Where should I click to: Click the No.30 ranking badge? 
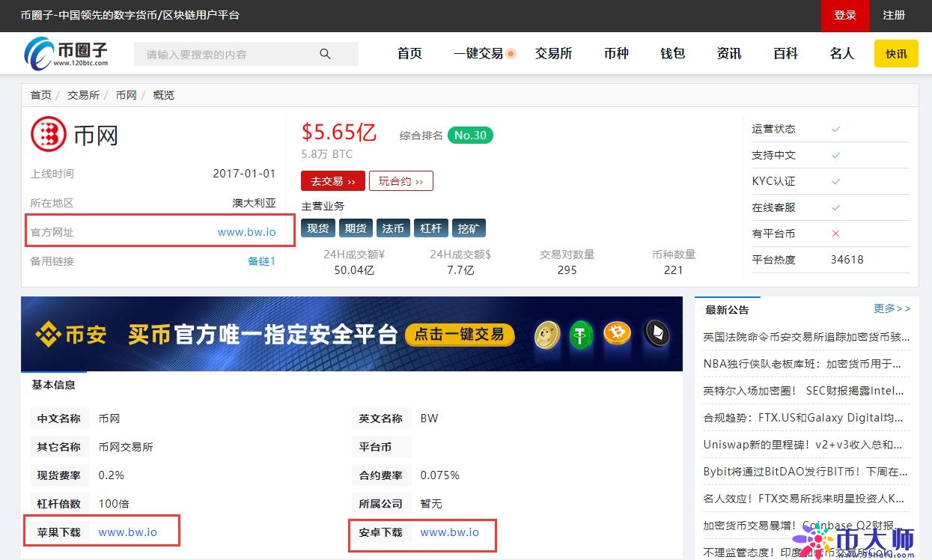click(470, 136)
